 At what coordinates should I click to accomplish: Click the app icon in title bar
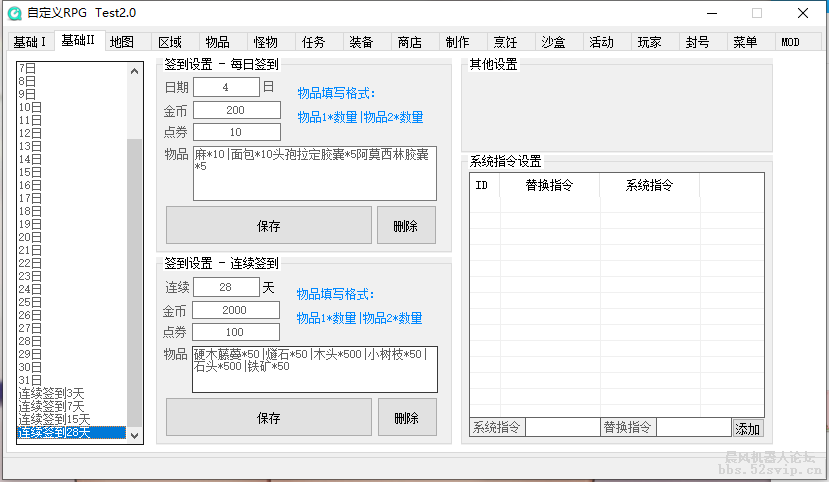click(14, 13)
